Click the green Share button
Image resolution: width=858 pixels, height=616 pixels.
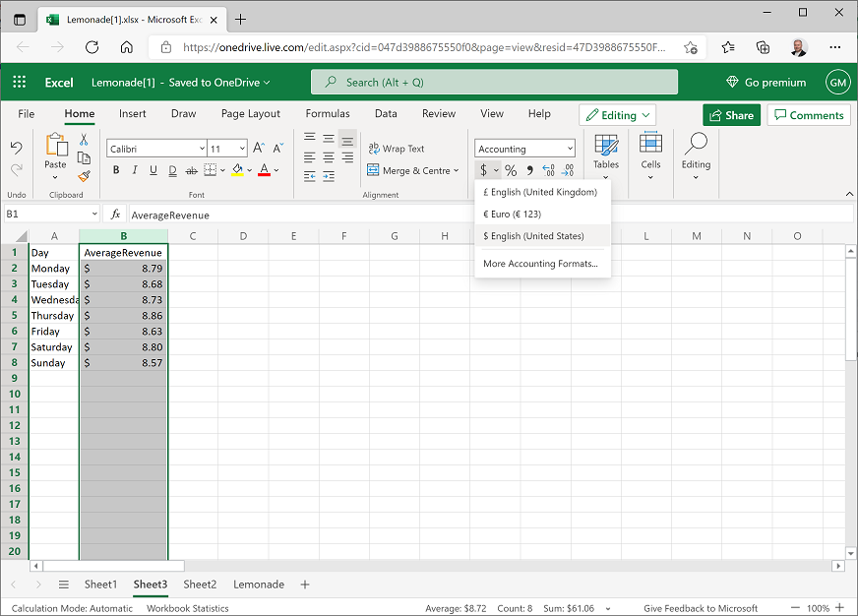click(x=731, y=115)
